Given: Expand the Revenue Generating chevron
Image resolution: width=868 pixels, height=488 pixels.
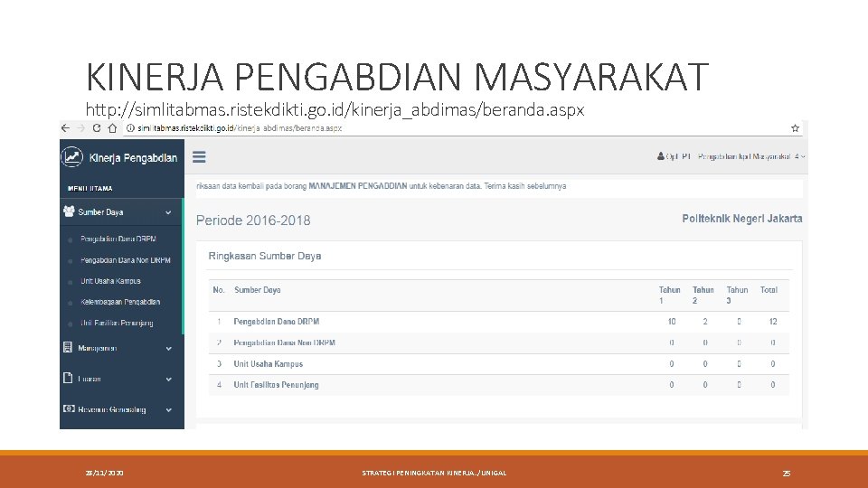Looking at the screenshot, I should (169, 410).
